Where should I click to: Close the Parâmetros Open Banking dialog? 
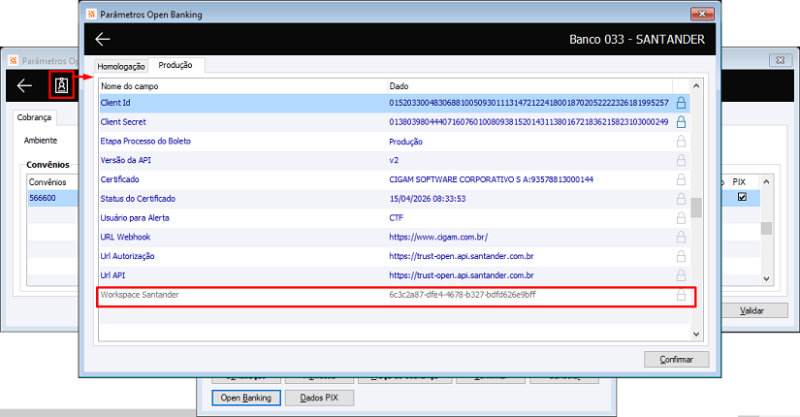(x=702, y=14)
